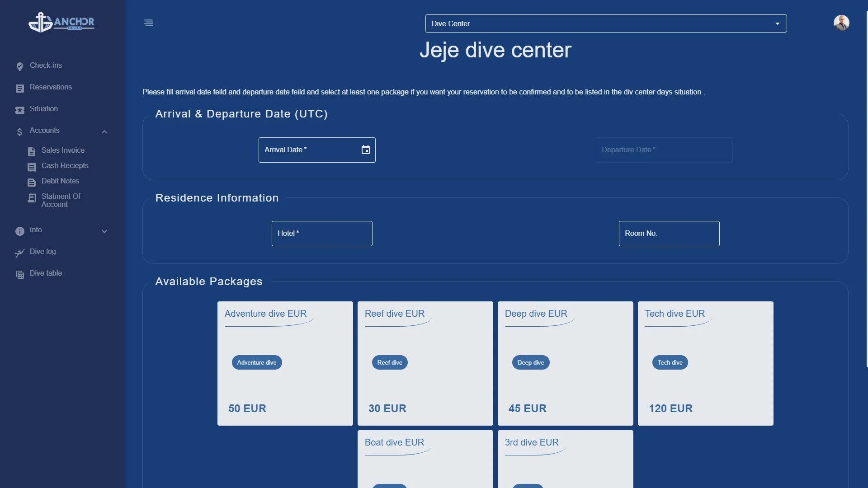Open Sales Invoice via its document icon
The width and height of the screenshot is (868, 488).
coord(32,151)
